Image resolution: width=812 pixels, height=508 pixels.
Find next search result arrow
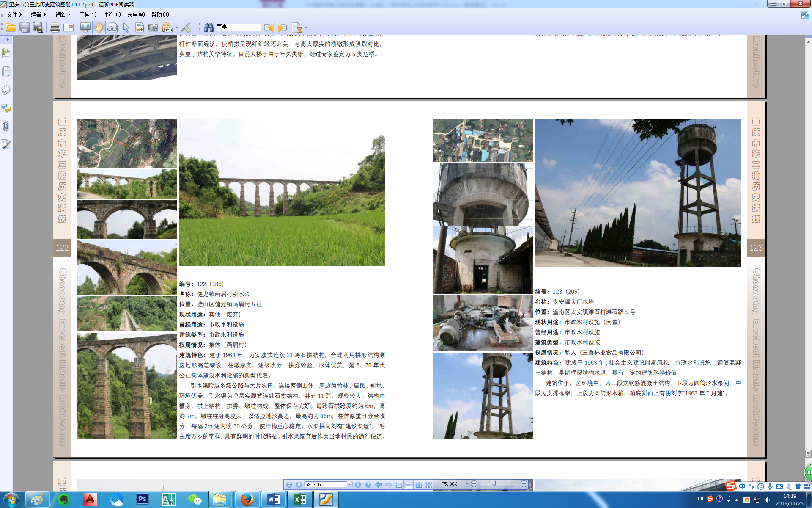[x=283, y=28]
